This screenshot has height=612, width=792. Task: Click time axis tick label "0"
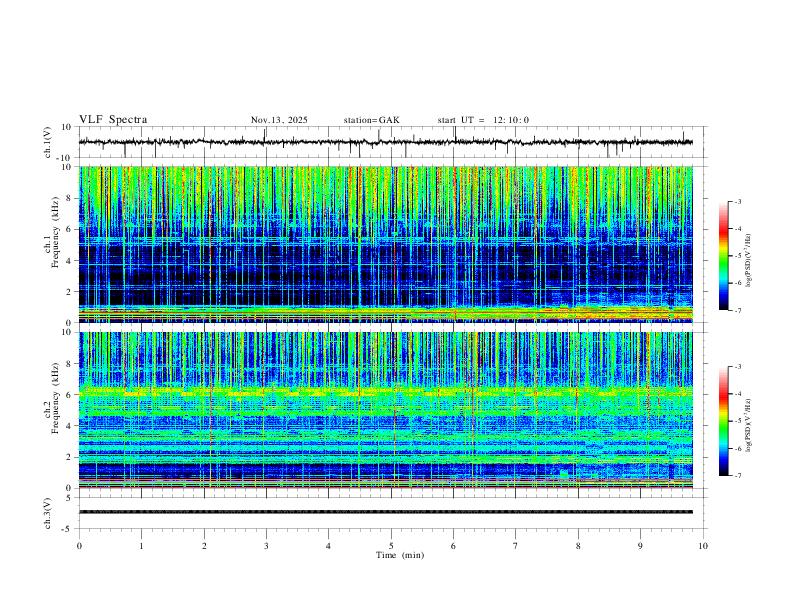point(79,546)
